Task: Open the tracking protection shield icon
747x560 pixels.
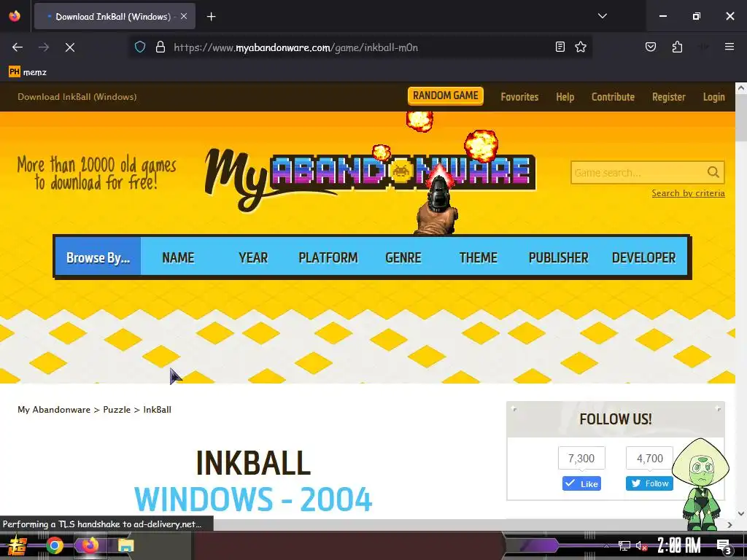Action: pos(140,47)
